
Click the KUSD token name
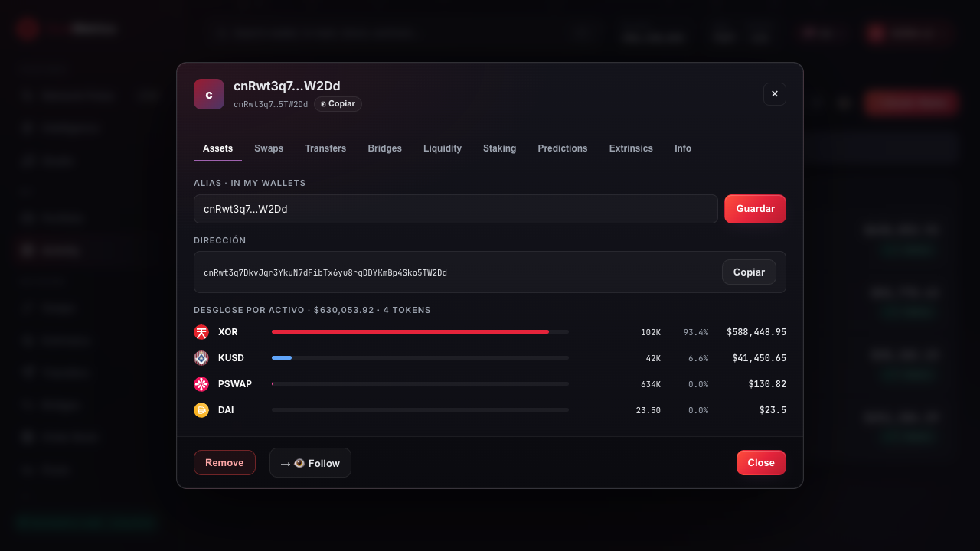point(231,358)
